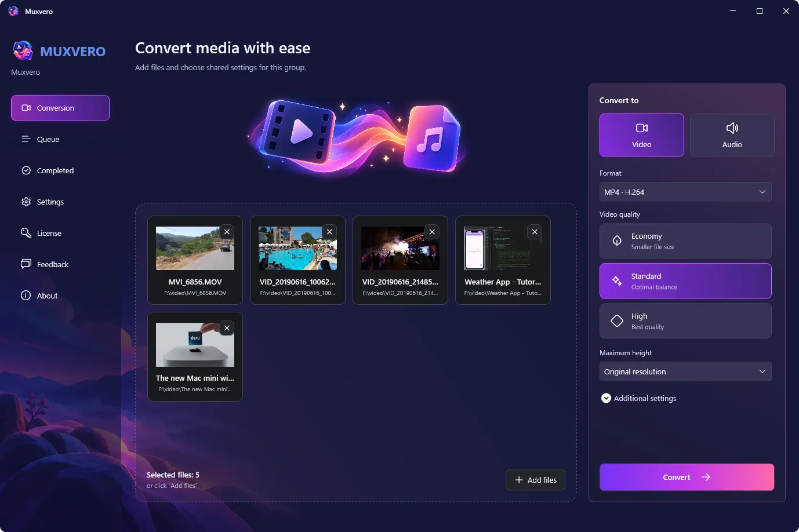Choose Audio as output type
Image resolution: width=799 pixels, height=532 pixels.
(732, 135)
